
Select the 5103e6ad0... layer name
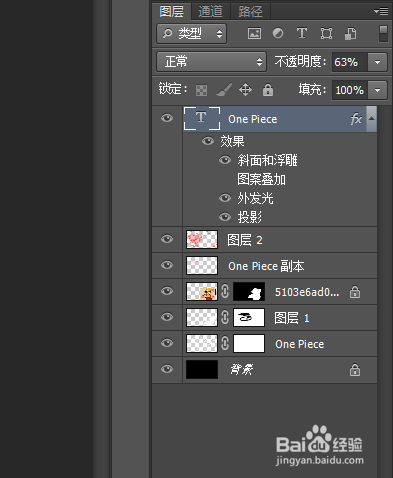click(307, 292)
